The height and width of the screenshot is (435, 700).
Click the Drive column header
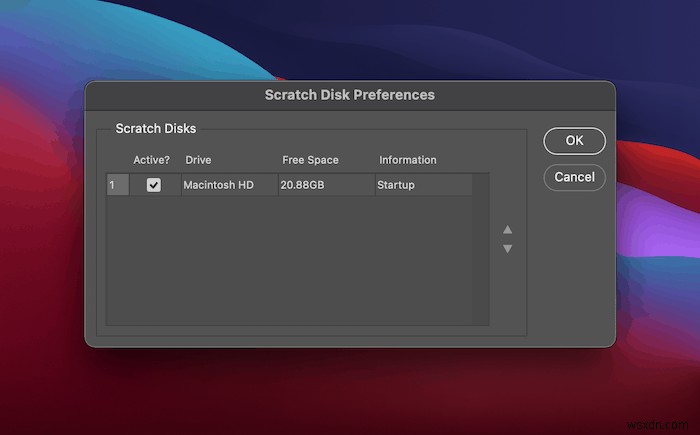click(198, 160)
